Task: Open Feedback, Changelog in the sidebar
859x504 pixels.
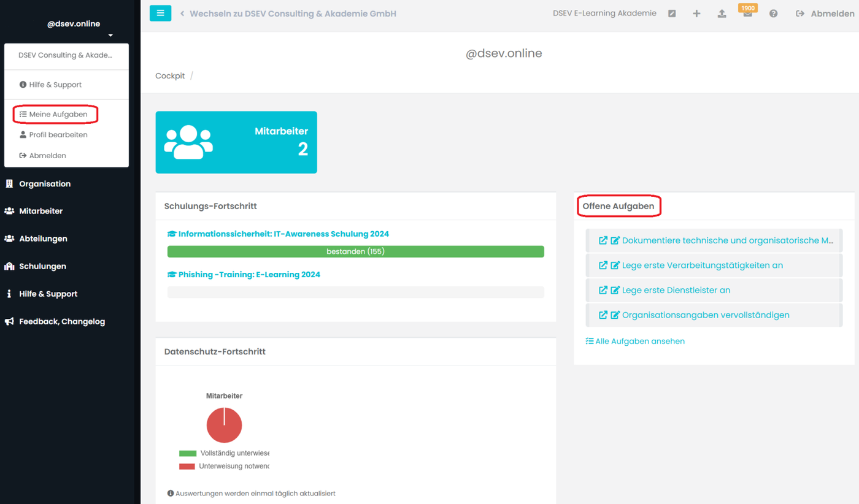Action: (x=55, y=321)
